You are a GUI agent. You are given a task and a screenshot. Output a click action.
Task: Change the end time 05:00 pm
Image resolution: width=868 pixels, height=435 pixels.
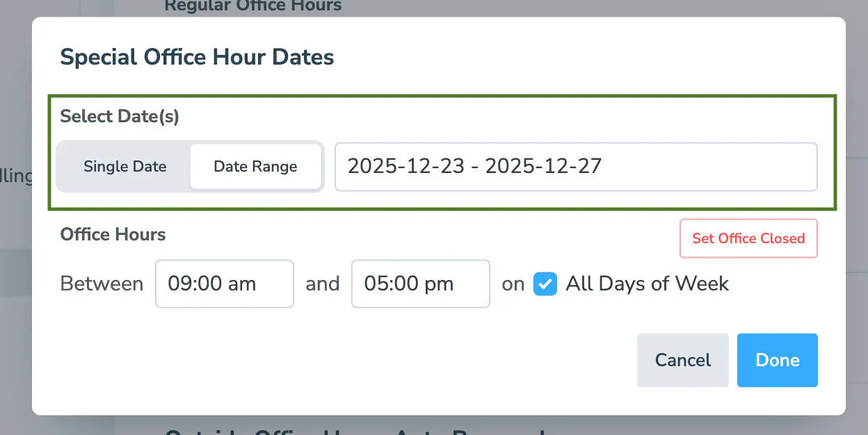pyautogui.click(x=420, y=284)
